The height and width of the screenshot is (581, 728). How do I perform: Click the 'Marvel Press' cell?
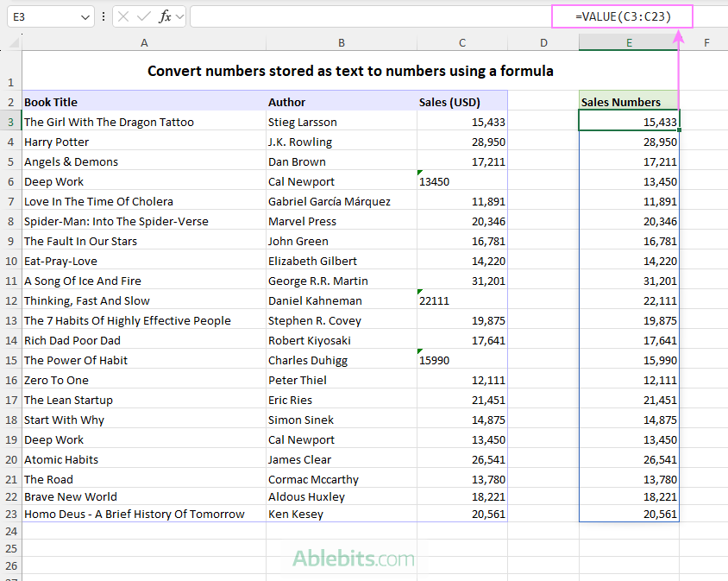[342, 221]
